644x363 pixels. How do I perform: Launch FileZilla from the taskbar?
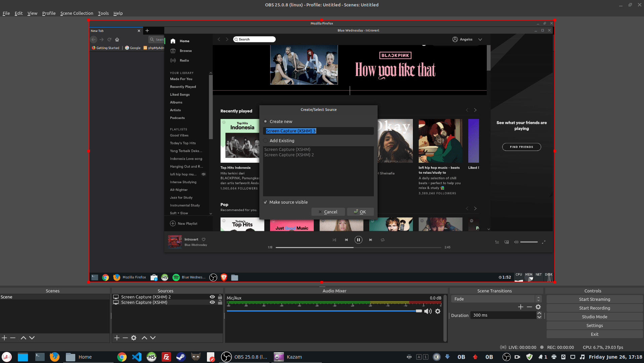pos(166,357)
